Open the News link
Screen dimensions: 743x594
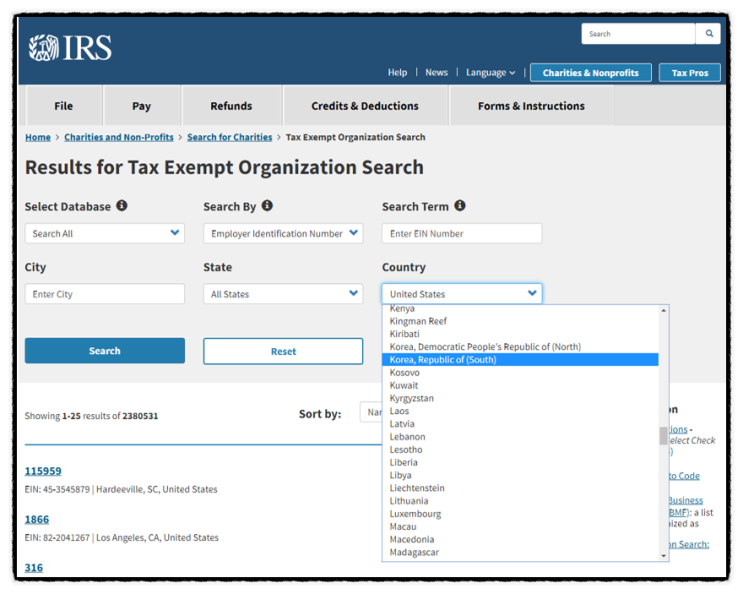coord(436,72)
